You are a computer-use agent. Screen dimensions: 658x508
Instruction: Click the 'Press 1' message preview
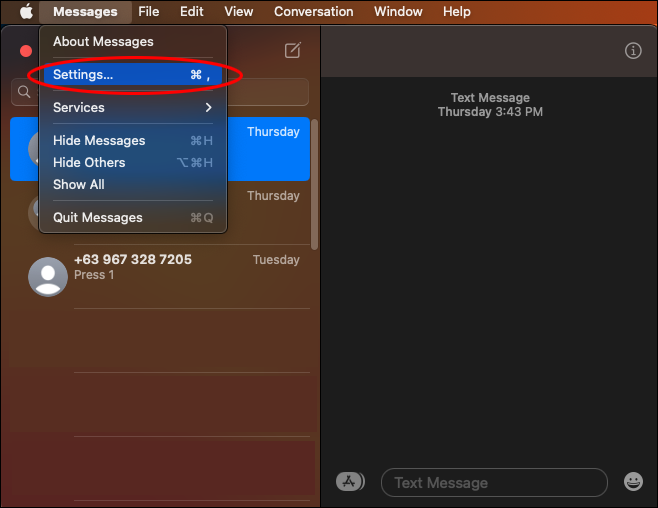pyautogui.click(x=94, y=275)
